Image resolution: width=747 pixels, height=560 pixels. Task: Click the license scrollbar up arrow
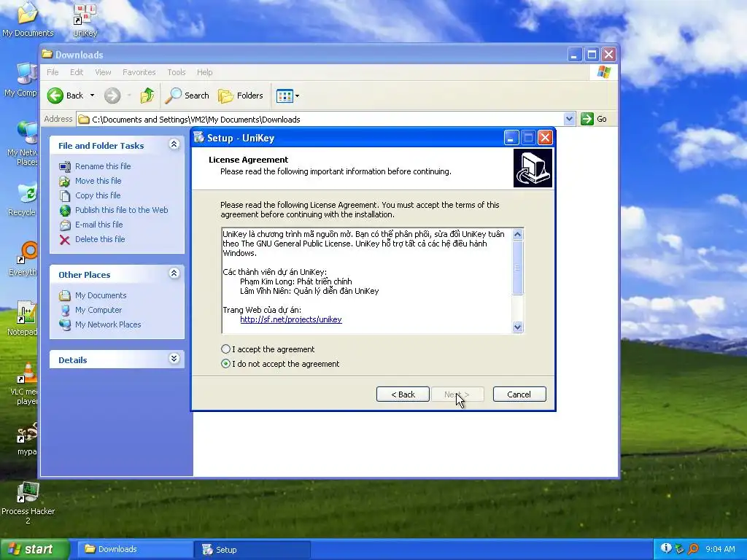tap(517, 234)
